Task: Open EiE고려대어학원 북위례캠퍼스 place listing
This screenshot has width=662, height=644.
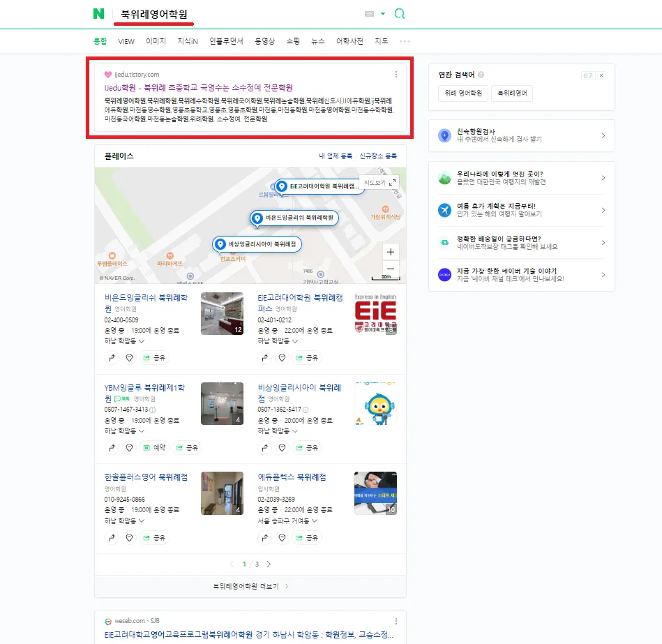Action: tap(300, 303)
